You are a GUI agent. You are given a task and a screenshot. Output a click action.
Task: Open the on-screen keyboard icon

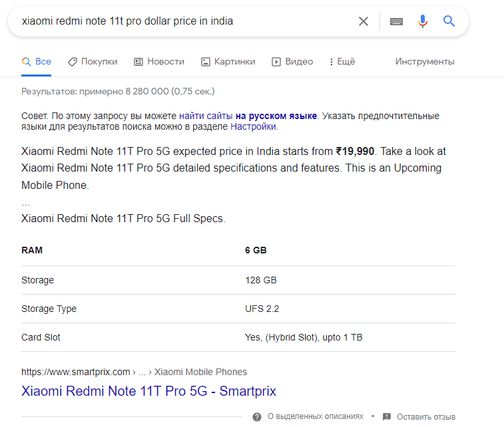[396, 21]
